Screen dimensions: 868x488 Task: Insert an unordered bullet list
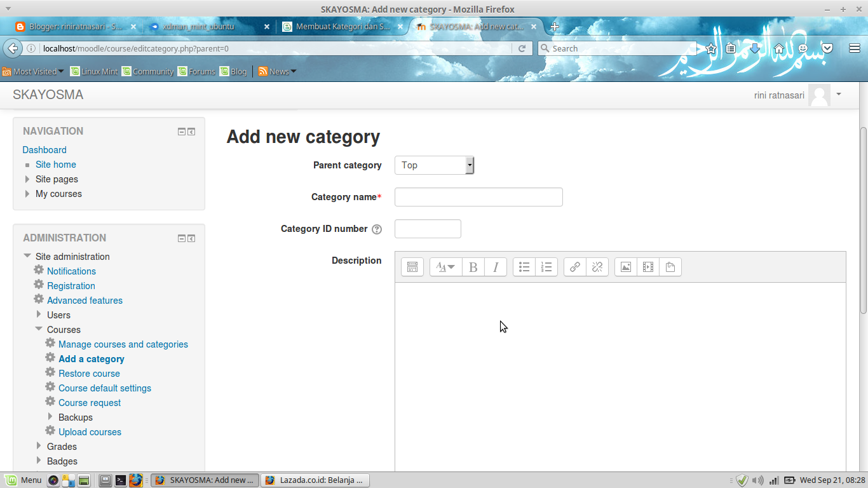click(x=524, y=267)
